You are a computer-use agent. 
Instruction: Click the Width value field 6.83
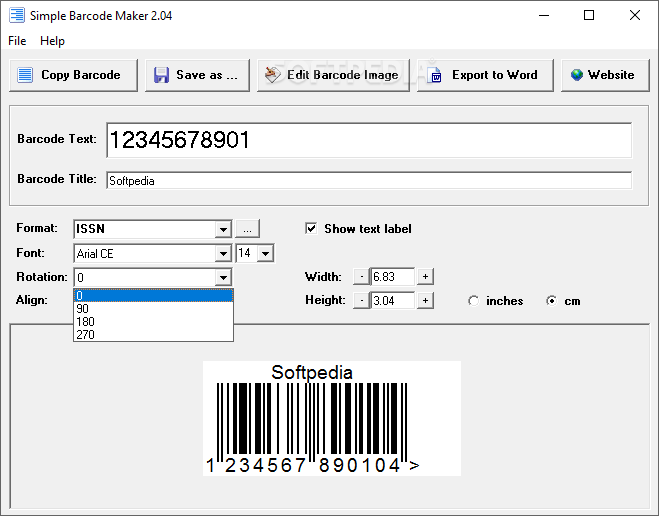point(393,276)
